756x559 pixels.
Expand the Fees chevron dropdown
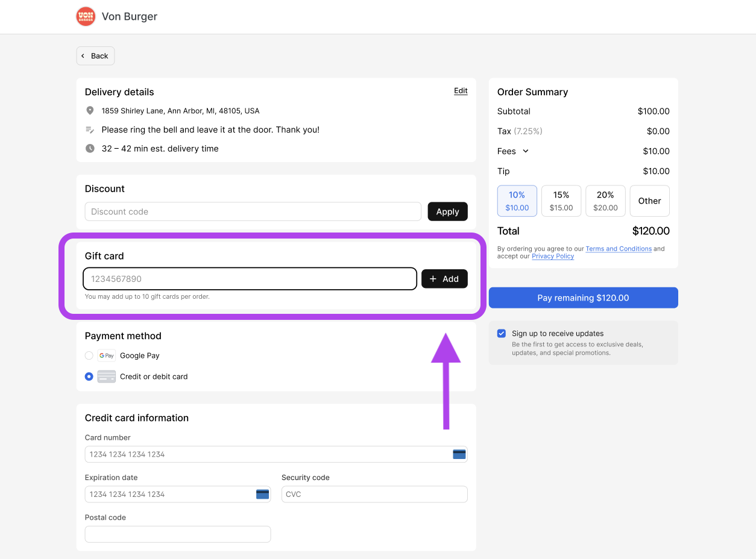526,151
